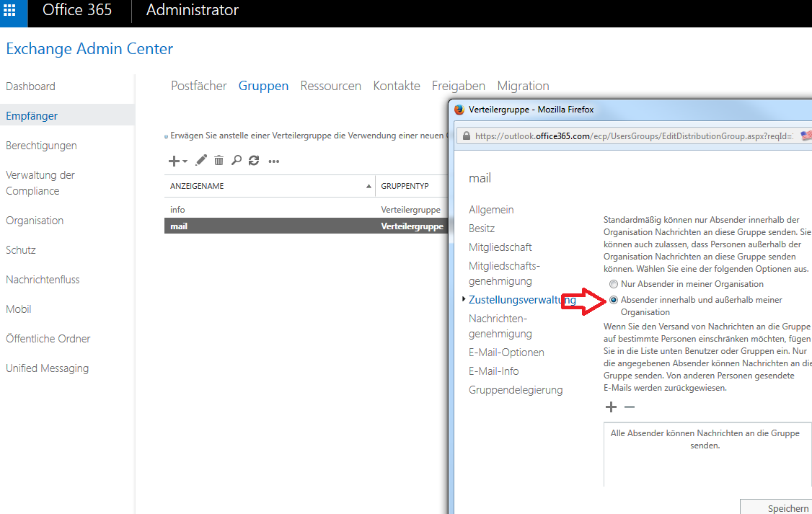
Task: Click the edit pencil icon in groups toolbar
Action: pyautogui.click(x=201, y=161)
